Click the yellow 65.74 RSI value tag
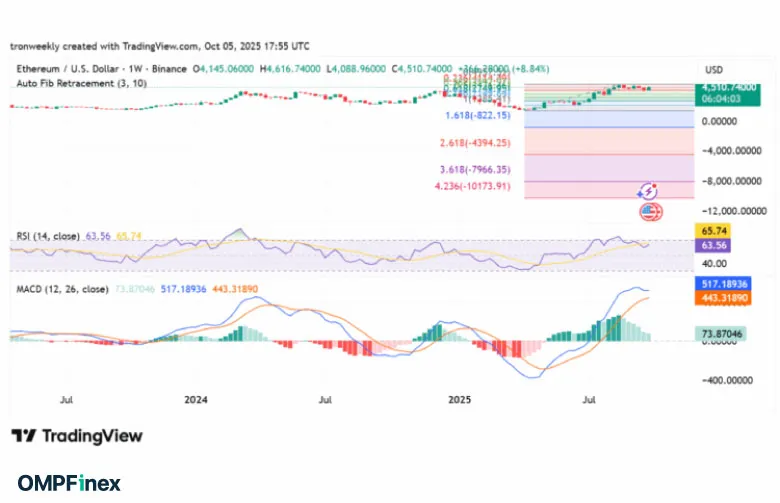The width and height of the screenshot is (780, 503). [x=714, y=230]
